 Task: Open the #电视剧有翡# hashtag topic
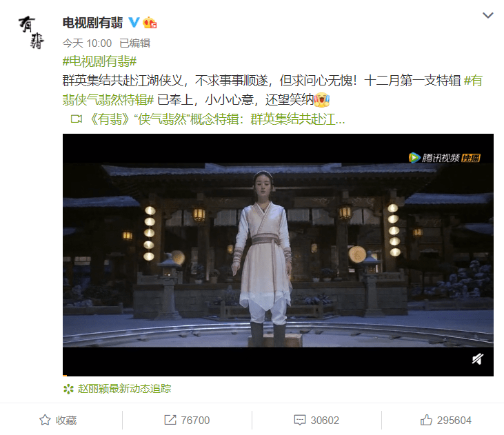click(100, 61)
